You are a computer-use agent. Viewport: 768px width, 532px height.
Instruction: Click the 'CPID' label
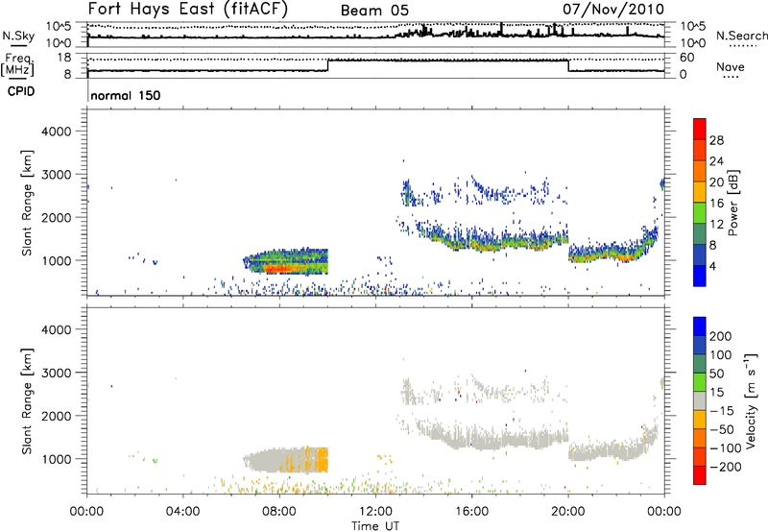[21, 91]
